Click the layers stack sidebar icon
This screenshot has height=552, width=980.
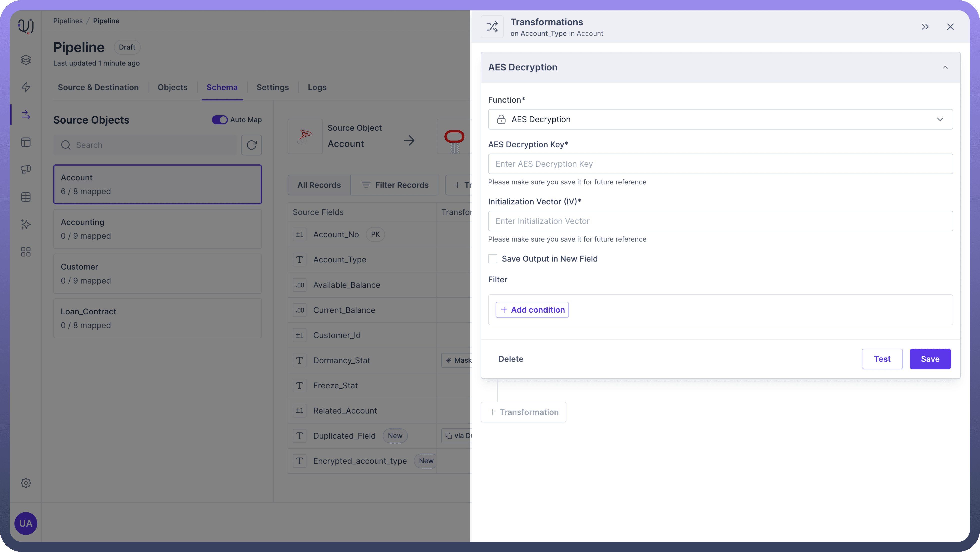click(26, 60)
